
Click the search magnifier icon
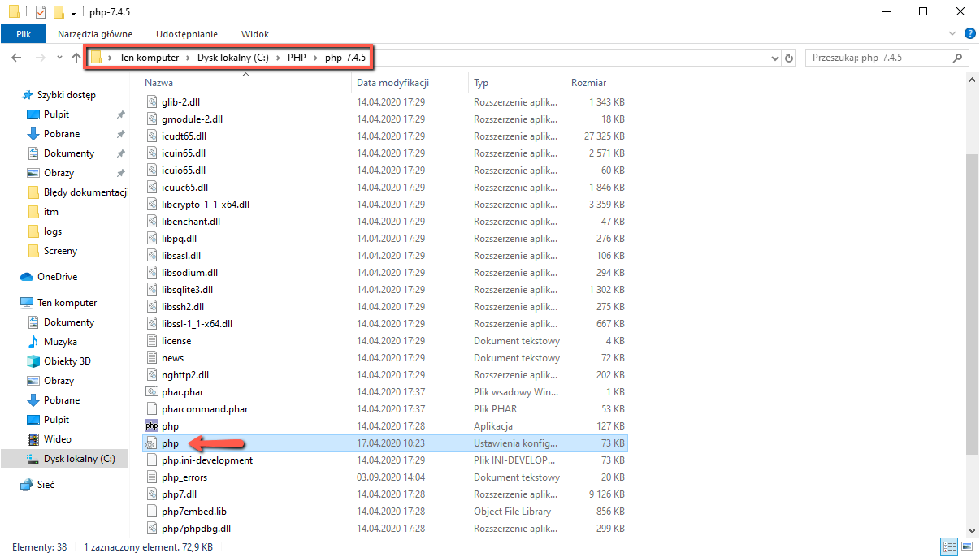(x=958, y=58)
